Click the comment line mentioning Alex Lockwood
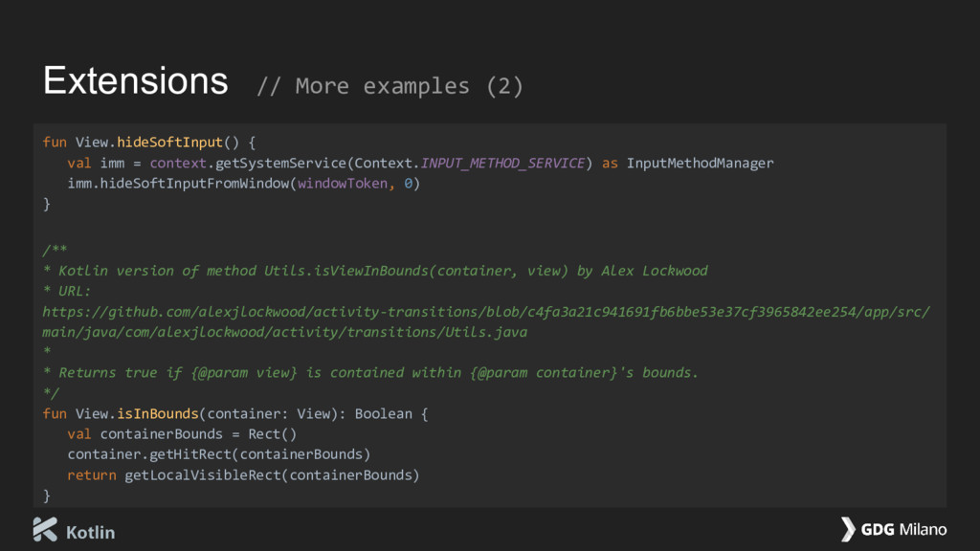The image size is (980, 551). pos(375,271)
